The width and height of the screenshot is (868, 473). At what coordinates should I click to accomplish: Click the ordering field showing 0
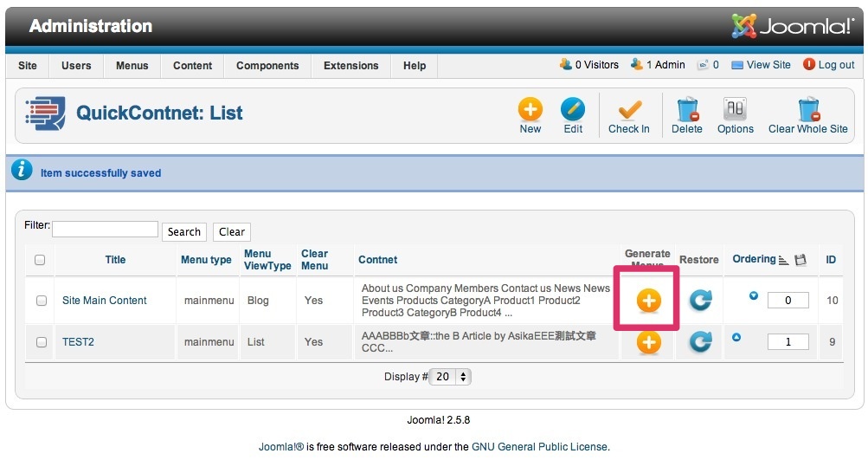click(x=788, y=301)
